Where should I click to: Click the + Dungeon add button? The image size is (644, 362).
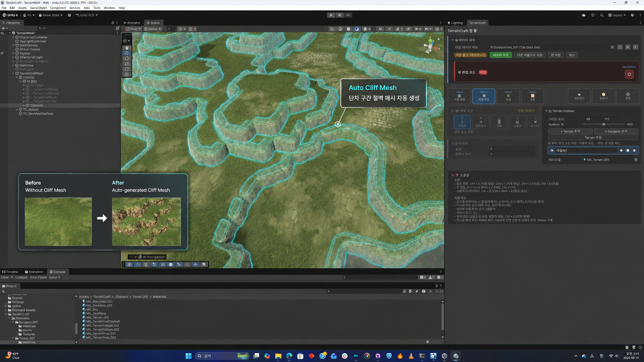click(616, 131)
